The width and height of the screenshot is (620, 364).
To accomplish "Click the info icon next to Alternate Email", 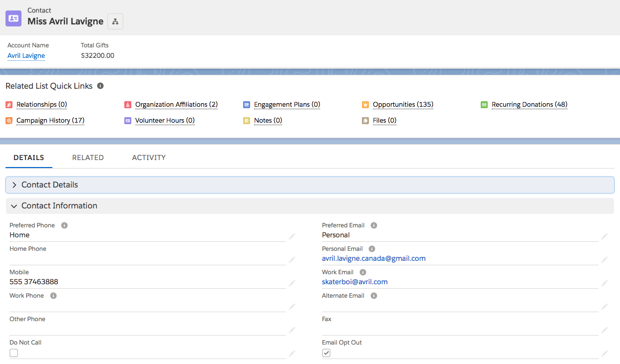I will pyautogui.click(x=374, y=296).
